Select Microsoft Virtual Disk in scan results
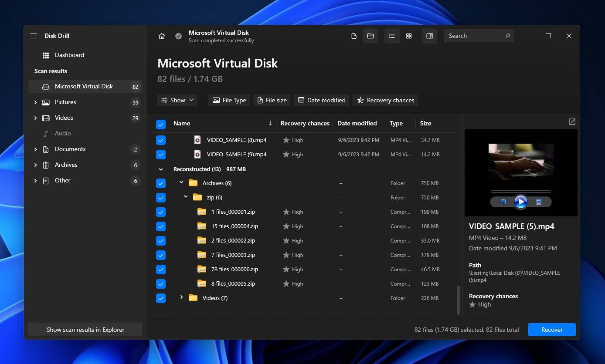The width and height of the screenshot is (605, 364). coord(85,87)
